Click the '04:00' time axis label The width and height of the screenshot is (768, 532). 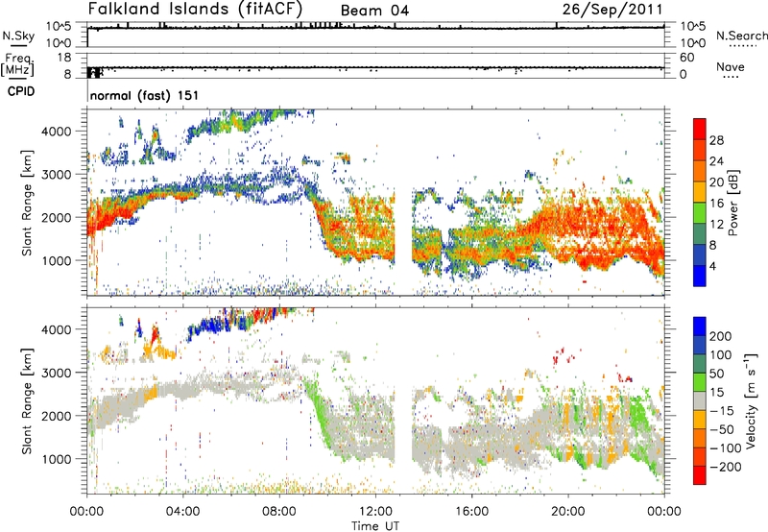pyautogui.click(x=182, y=512)
